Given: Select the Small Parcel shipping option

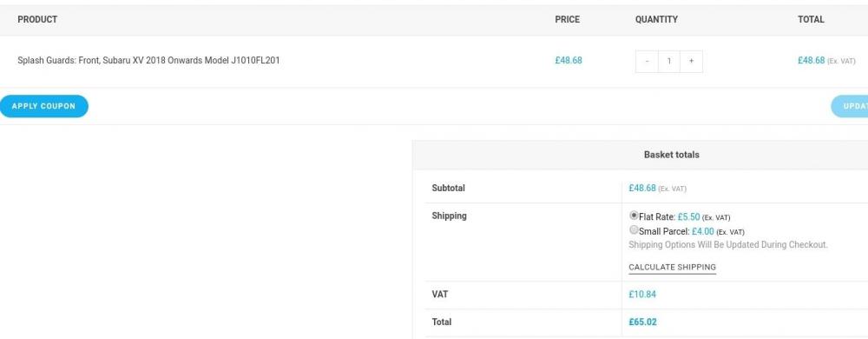Looking at the screenshot, I should coord(634,230).
